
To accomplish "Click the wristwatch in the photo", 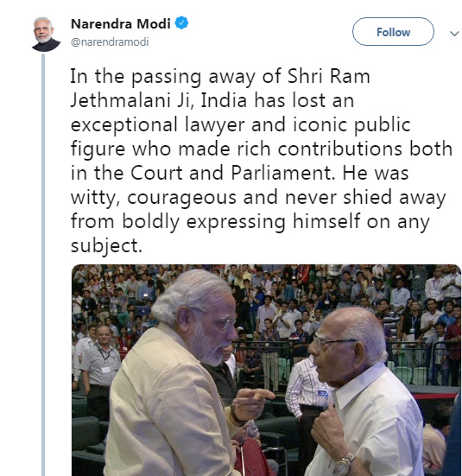I will coord(345,465).
